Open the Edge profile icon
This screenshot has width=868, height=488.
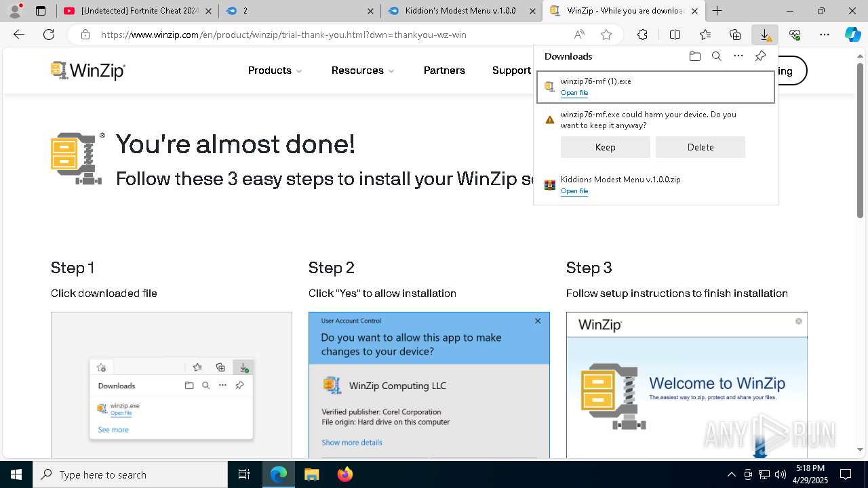point(16,11)
